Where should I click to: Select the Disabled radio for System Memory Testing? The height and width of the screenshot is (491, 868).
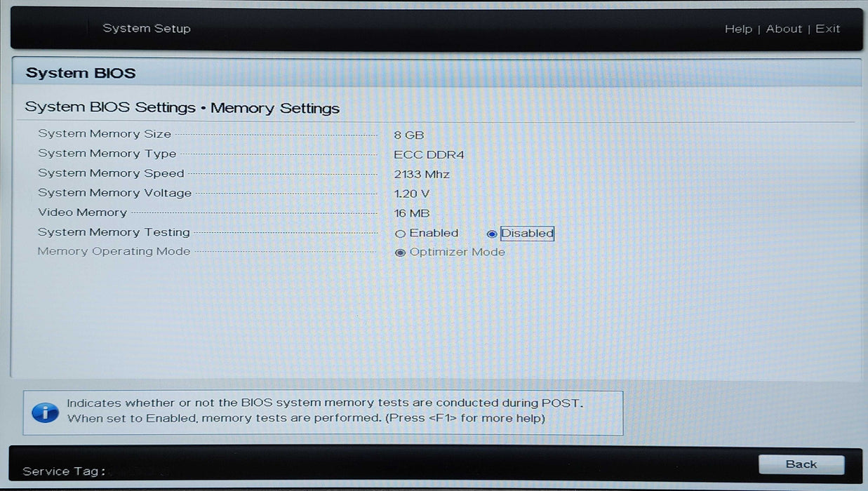pos(492,234)
